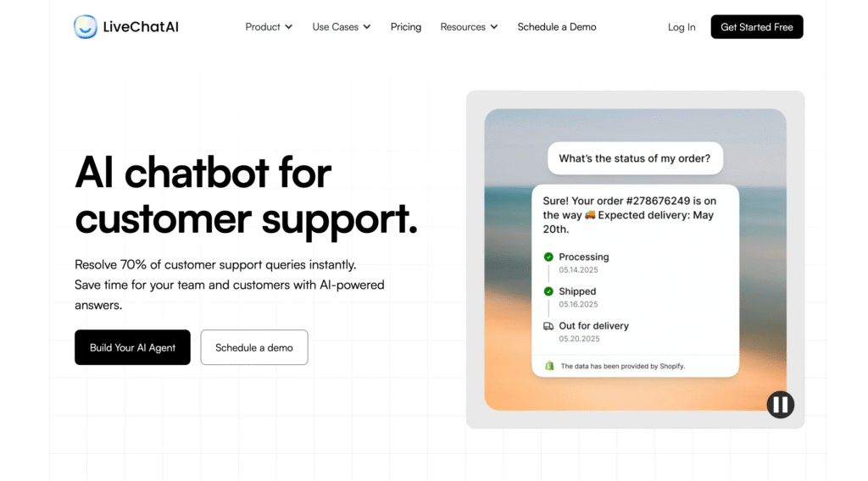Click the LiveChatAI brand name text
This screenshot has height=481, width=868.
click(x=141, y=27)
